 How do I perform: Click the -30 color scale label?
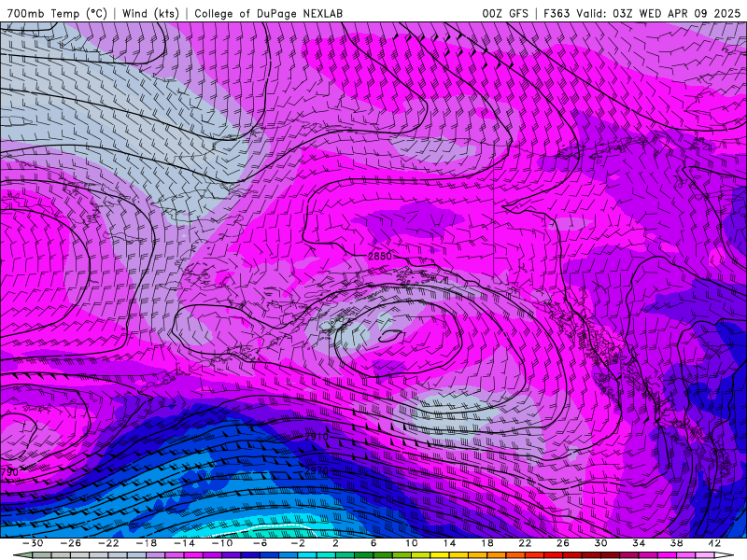[x=33, y=543]
